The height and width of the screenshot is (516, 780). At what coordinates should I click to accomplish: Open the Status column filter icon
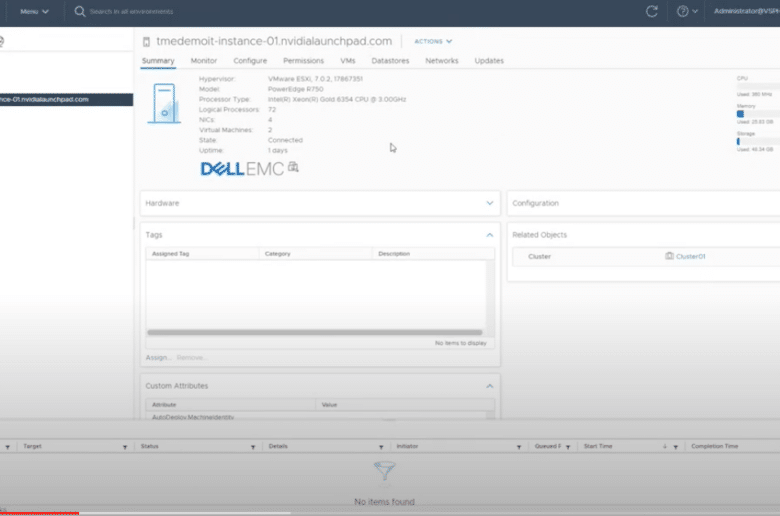(x=253, y=447)
